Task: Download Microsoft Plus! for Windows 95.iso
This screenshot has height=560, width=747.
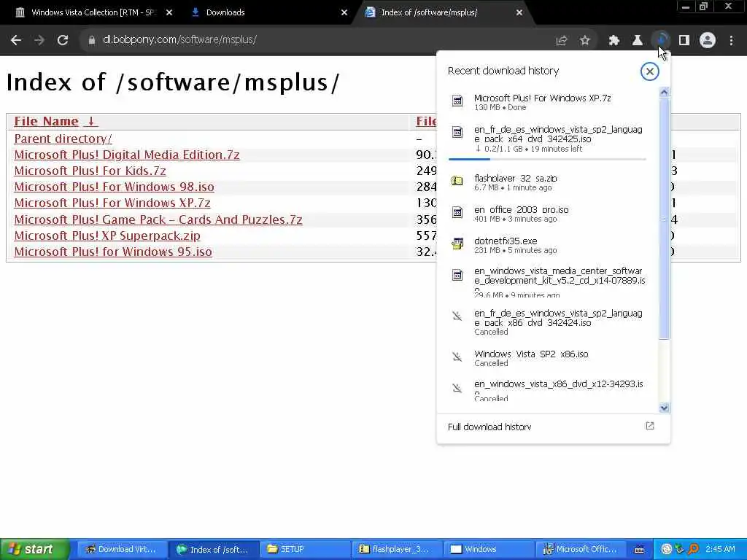Action: 113,252
